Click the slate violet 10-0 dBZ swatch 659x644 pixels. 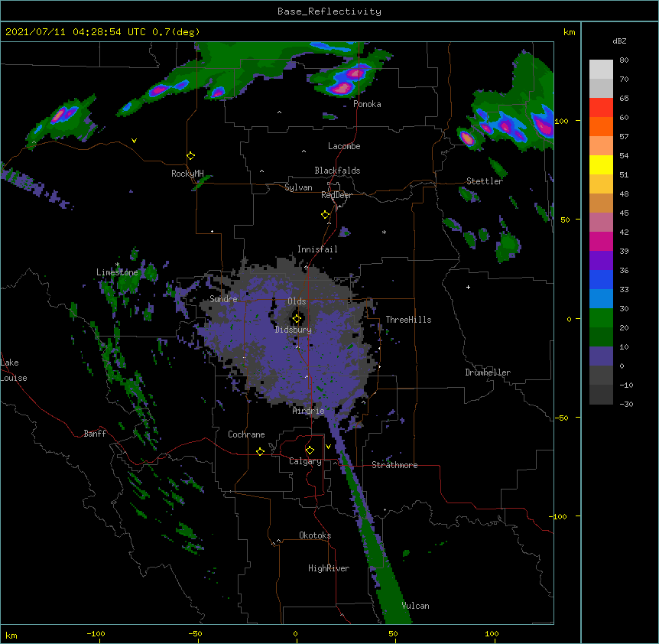(601, 356)
